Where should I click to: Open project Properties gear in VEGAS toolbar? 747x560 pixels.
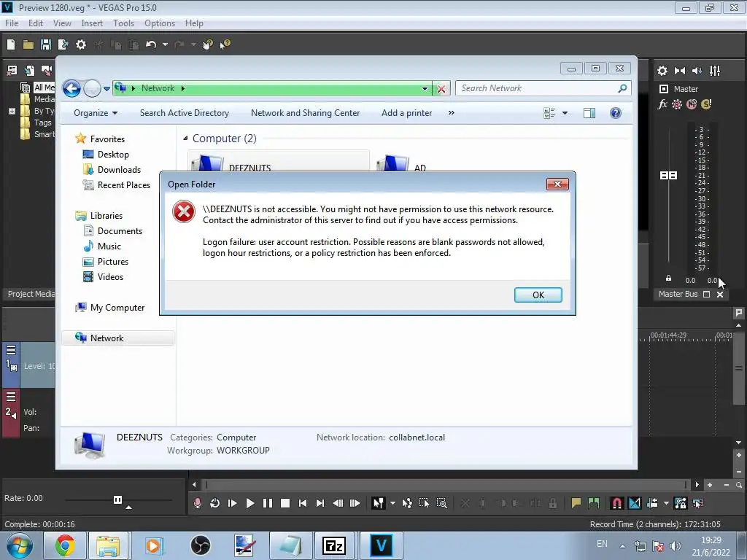pyautogui.click(x=81, y=44)
